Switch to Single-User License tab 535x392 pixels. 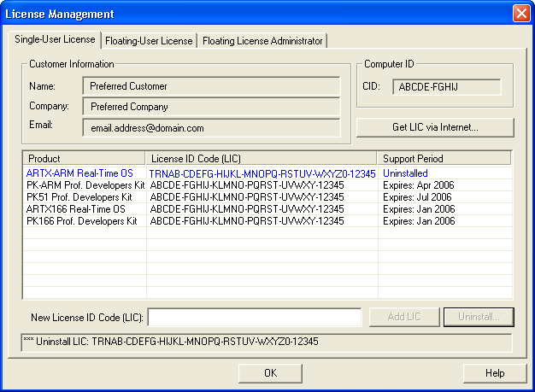click(x=55, y=39)
